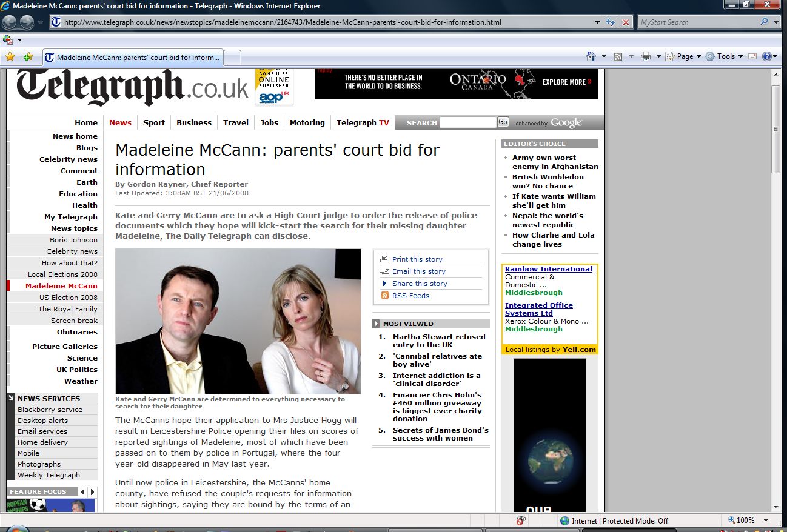787x532 pixels.
Task: Click the Go search button
Action: coord(503,122)
